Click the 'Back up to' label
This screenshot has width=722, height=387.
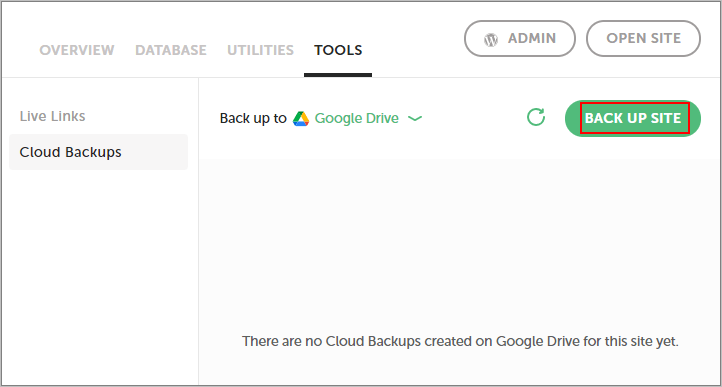pos(253,118)
